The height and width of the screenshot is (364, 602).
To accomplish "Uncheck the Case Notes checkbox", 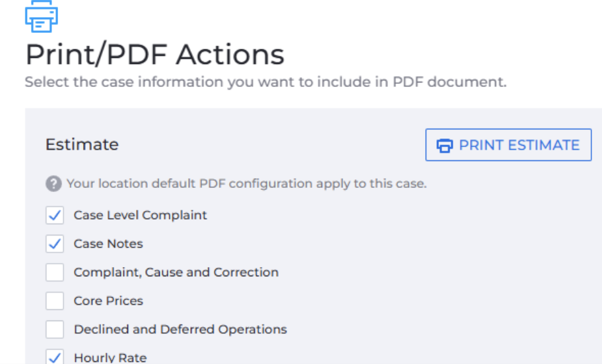I will click(x=55, y=243).
